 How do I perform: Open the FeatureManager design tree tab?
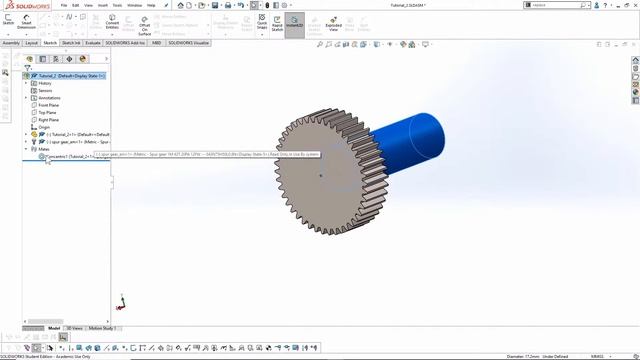pyautogui.click(x=29, y=59)
